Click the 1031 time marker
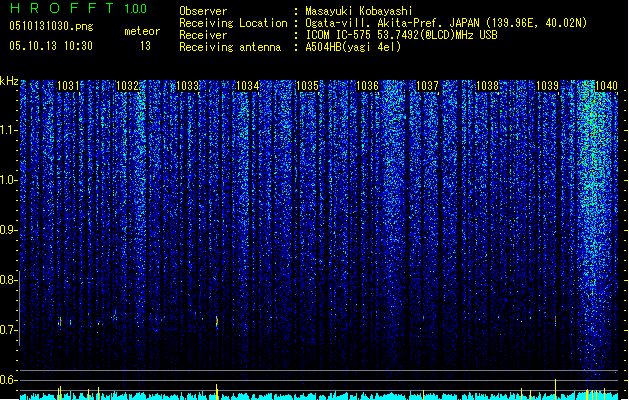Image resolution: width=629 pixels, height=400 pixels. coord(68,85)
